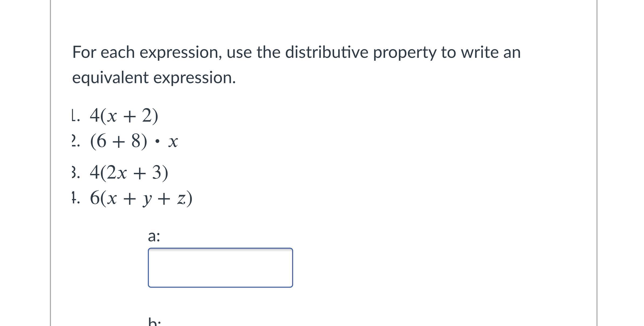Click the list number before (6 + 8) · x
The image size is (644, 326).
(x=75, y=142)
